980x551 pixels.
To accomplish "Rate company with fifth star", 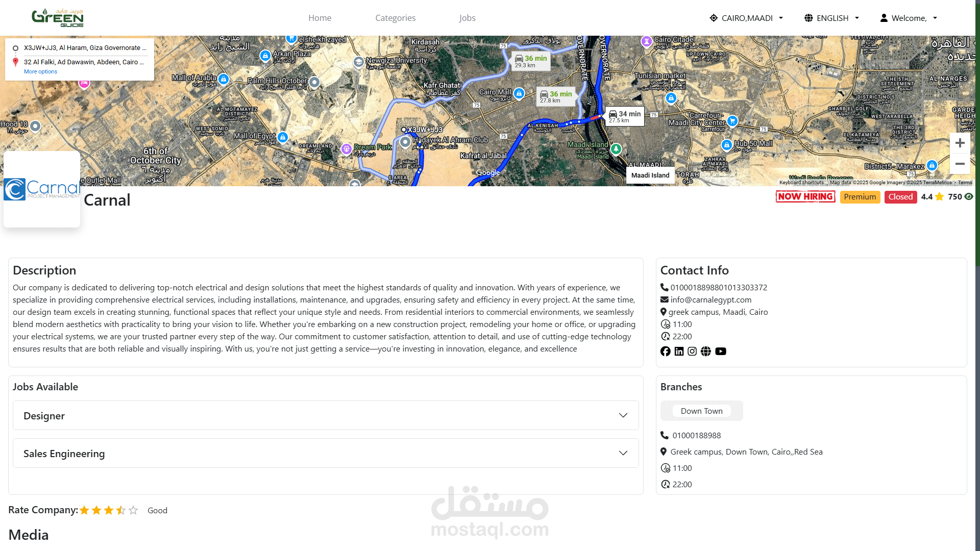I will pyautogui.click(x=133, y=510).
